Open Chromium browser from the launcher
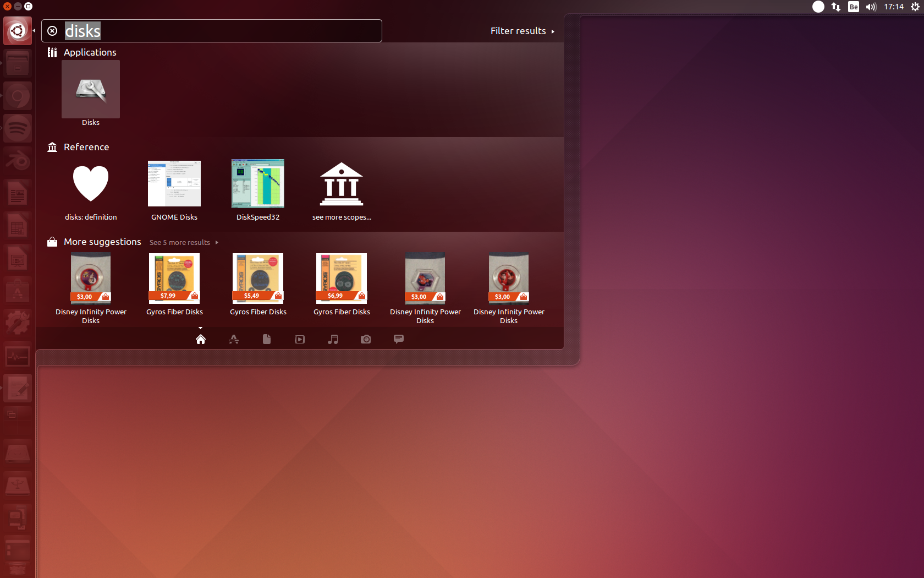 click(18, 96)
